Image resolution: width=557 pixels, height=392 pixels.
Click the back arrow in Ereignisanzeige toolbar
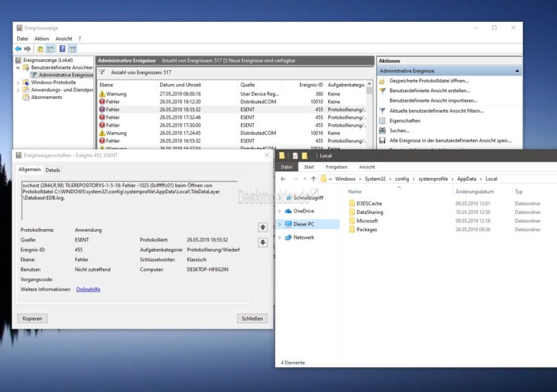[19, 49]
